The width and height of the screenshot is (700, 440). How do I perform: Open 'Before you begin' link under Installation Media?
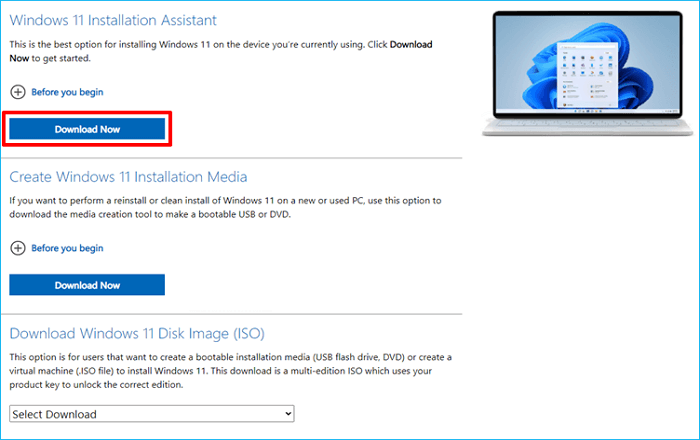point(67,248)
